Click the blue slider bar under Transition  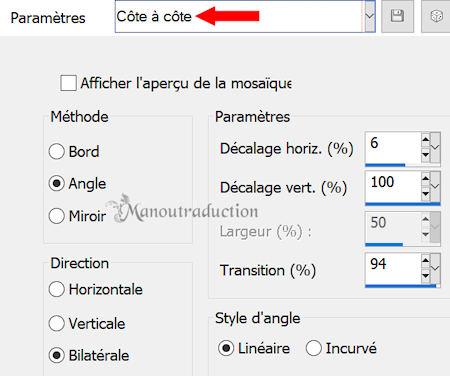(403, 286)
